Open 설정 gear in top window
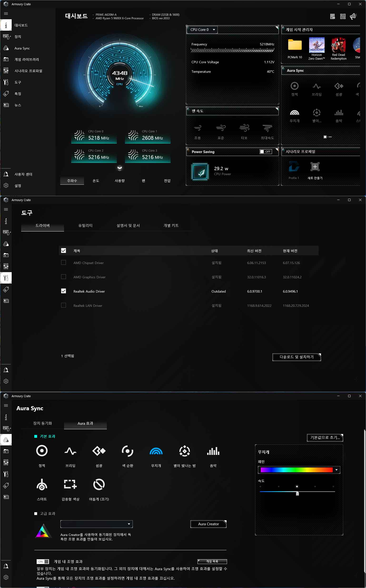366x588 pixels. tap(6, 185)
